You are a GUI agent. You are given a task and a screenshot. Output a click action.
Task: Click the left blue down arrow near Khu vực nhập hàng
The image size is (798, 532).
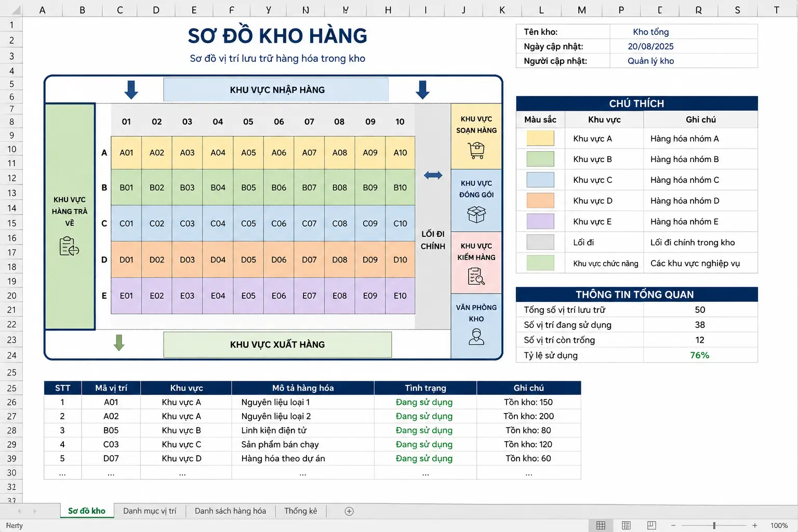coord(131,90)
